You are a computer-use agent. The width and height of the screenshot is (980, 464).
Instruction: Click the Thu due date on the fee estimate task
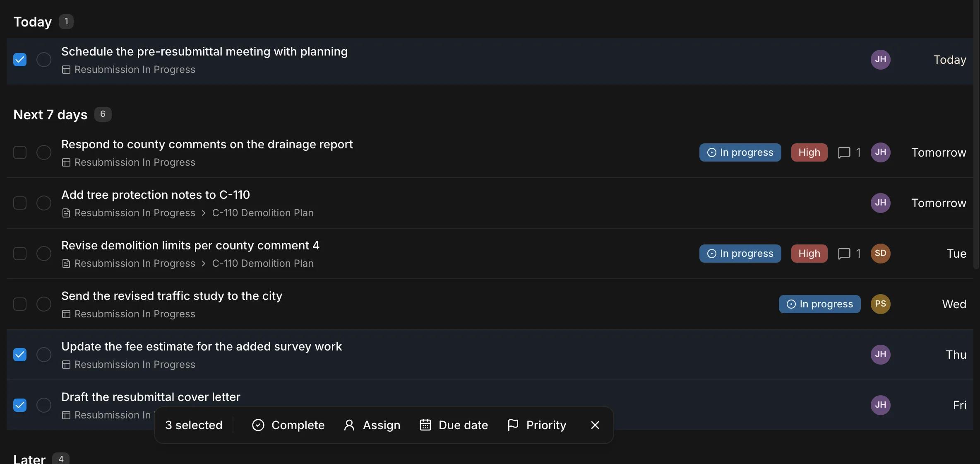pos(956,355)
